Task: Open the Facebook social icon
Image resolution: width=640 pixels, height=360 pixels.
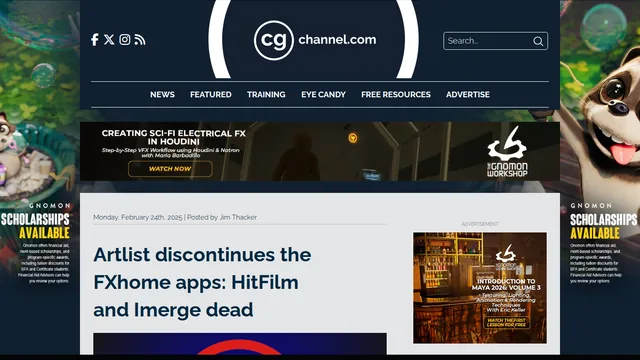Action: coord(95,40)
